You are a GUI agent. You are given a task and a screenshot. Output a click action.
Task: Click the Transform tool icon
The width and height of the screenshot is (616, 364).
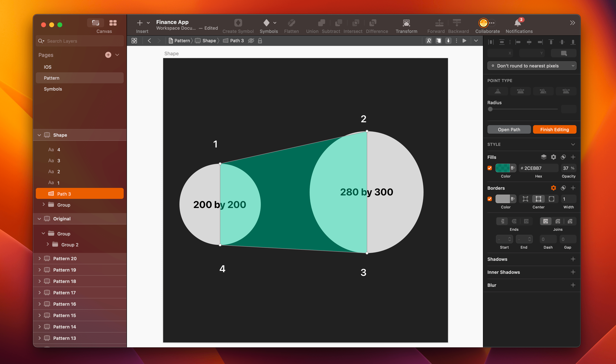[x=406, y=23]
